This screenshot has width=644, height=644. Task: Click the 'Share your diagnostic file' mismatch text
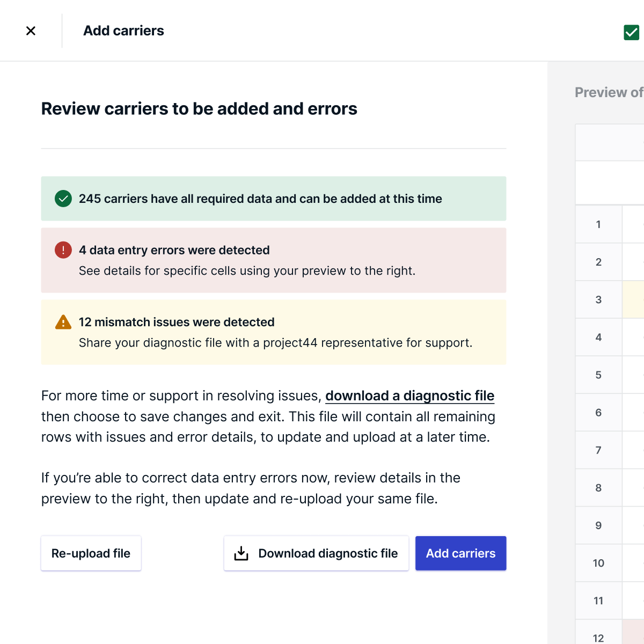275,343
